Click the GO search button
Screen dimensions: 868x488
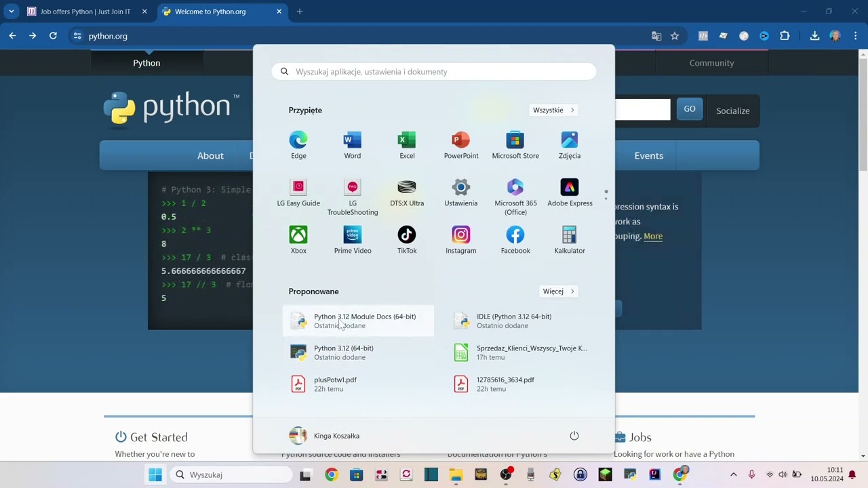[690, 109]
